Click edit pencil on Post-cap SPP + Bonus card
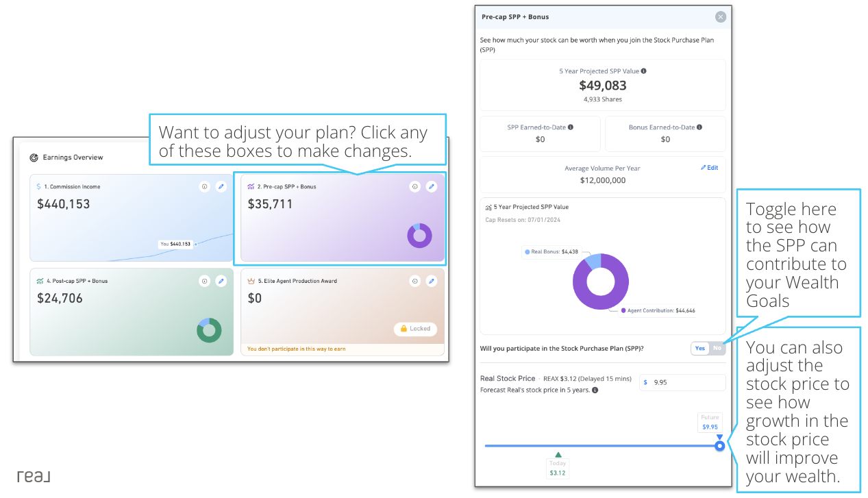 click(x=221, y=281)
